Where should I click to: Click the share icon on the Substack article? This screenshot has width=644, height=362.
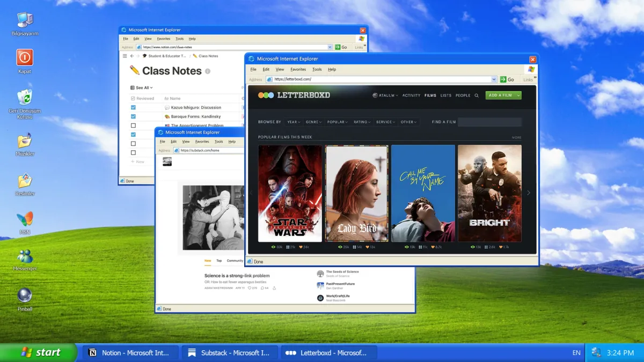274,288
